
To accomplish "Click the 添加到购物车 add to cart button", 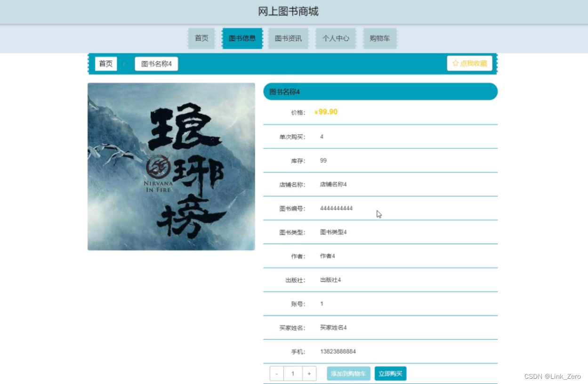I will [348, 373].
